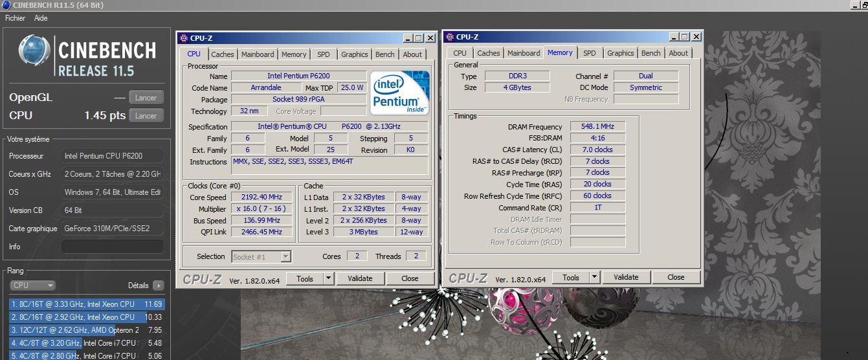868x360 pixels.
Task: Open Bench tab in right CPU-Z window
Action: (x=651, y=53)
